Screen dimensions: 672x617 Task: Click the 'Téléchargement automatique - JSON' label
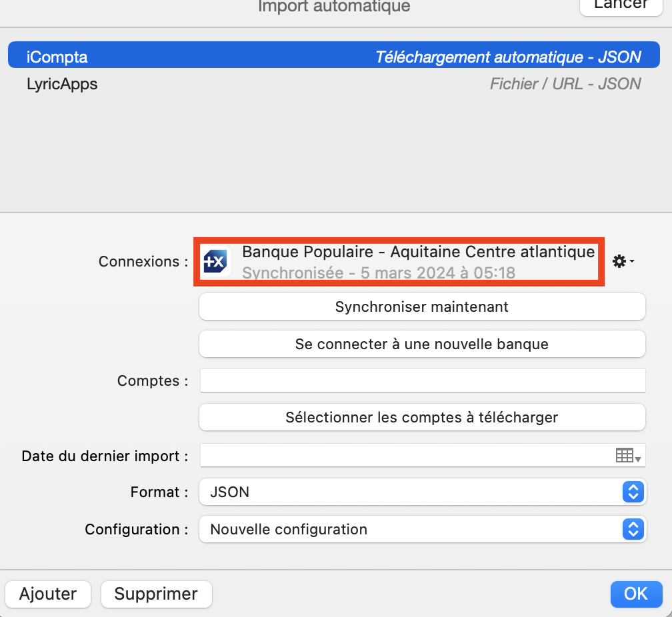508,57
